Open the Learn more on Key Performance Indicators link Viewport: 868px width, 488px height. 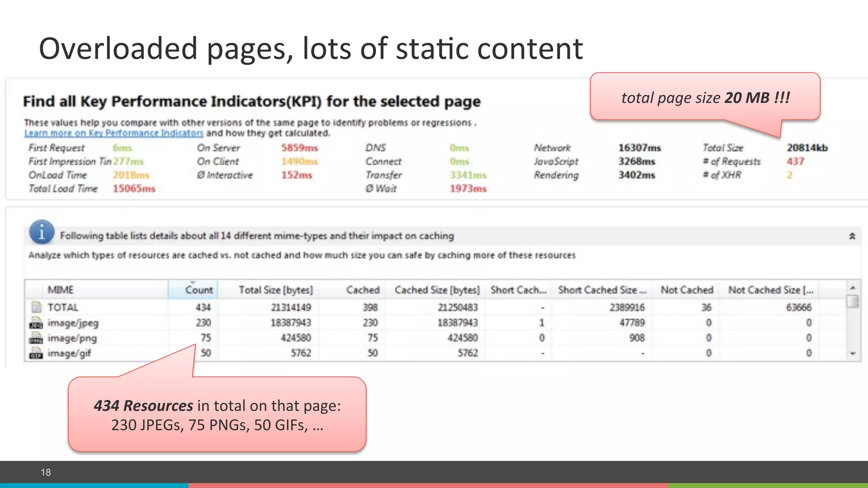pyautogui.click(x=114, y=133)
